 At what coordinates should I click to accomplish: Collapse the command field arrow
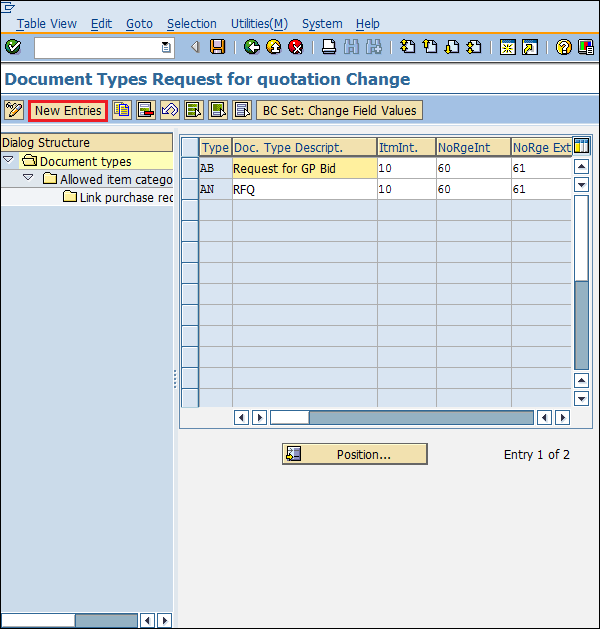[195, 47]
